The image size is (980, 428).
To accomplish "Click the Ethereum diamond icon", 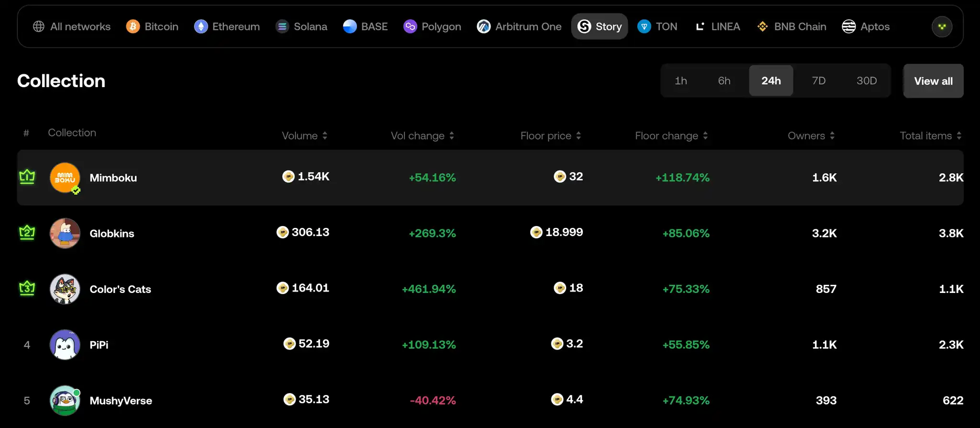I will coord(200,26).
